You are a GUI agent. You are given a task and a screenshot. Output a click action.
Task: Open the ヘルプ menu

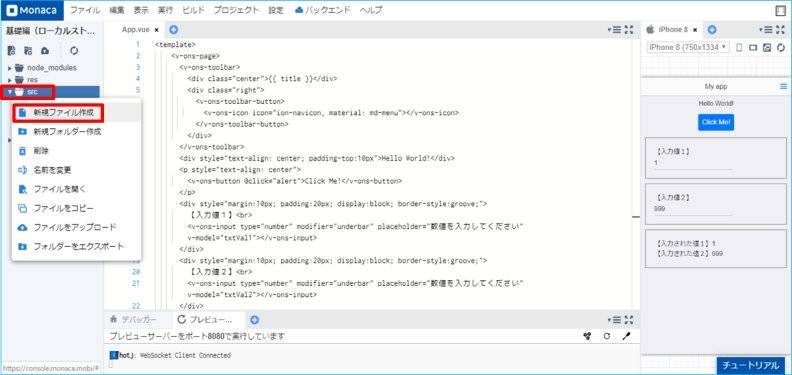(371, 10)
